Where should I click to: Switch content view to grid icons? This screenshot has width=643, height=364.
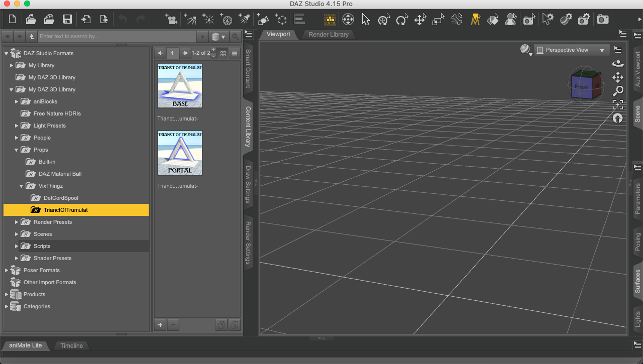[223, 53]
